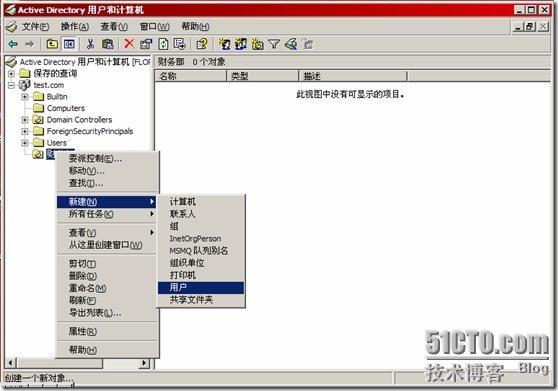558x391 pixels.
Task: Toggle the show/hide console tree icon
Action: tap(69, 44)
